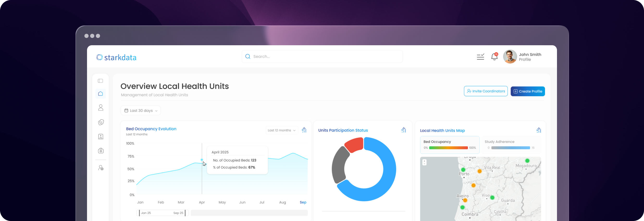Click the green map marker above Coimbra

point(462,207)
